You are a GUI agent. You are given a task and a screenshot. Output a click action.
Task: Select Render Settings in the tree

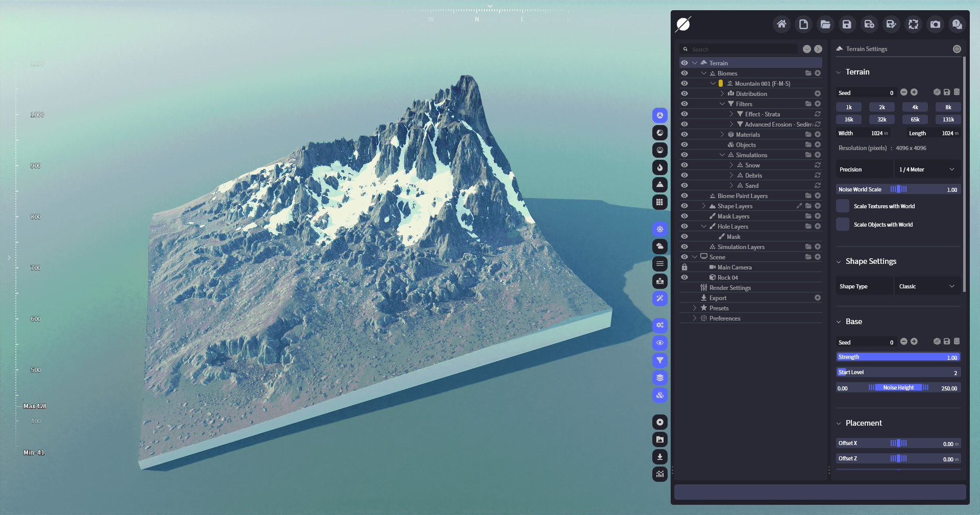click(x=730, y=288)
